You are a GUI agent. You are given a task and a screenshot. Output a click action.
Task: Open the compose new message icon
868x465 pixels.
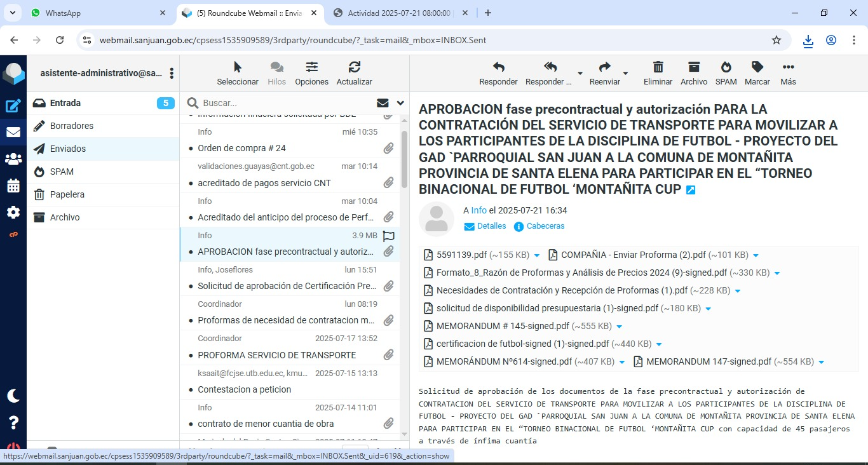pyautogui.click(x=13, y=106)
